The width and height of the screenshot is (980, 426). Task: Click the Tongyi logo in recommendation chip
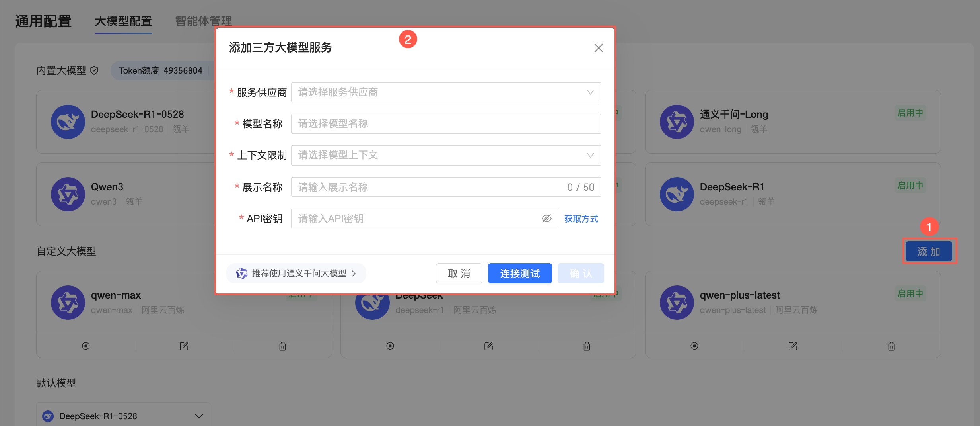pyautogui.click(x=242, y=274)
